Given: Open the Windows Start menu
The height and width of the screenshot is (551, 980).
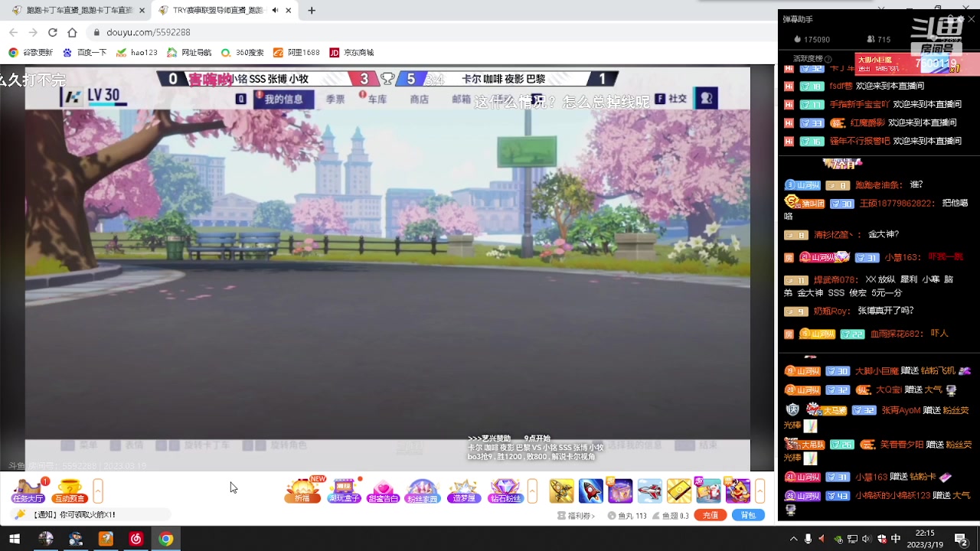Looking at the screenshot, I should click(15, 539).
